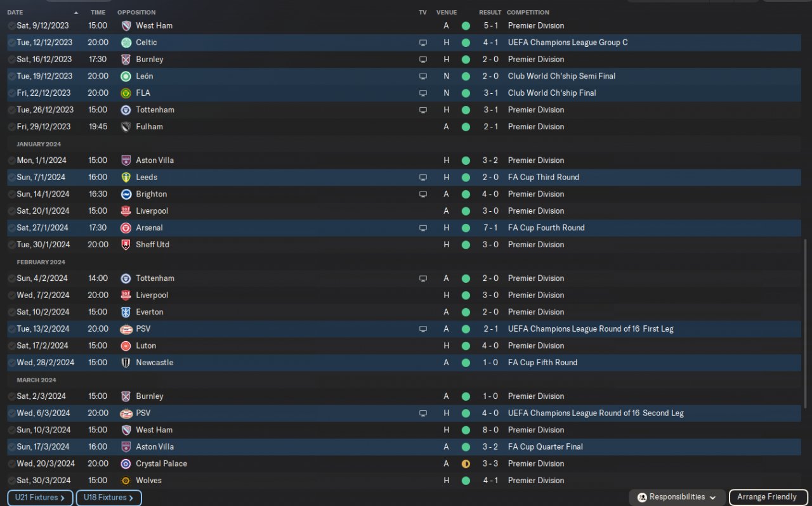The image size is (812, 506).
Task: Click the TV icon on Celtic fixture row
Action: [423, 42]
